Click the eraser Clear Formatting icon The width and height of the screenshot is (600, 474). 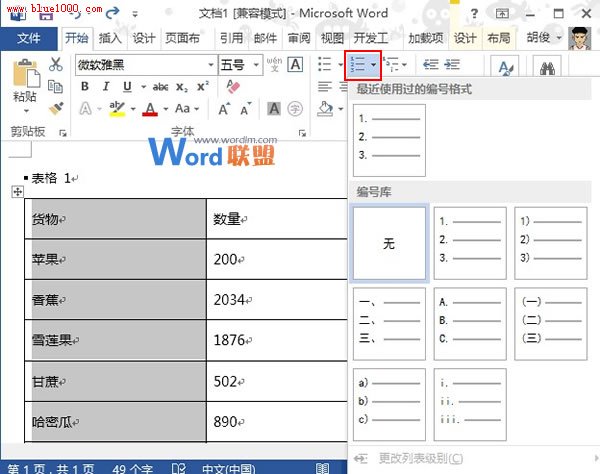click(x=234, y=87)
